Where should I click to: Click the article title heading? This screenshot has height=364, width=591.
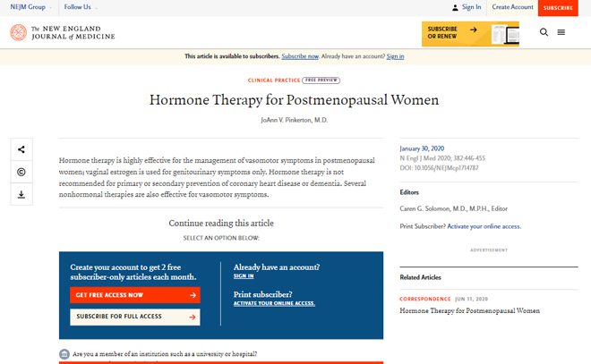click(x=294, y=100)
